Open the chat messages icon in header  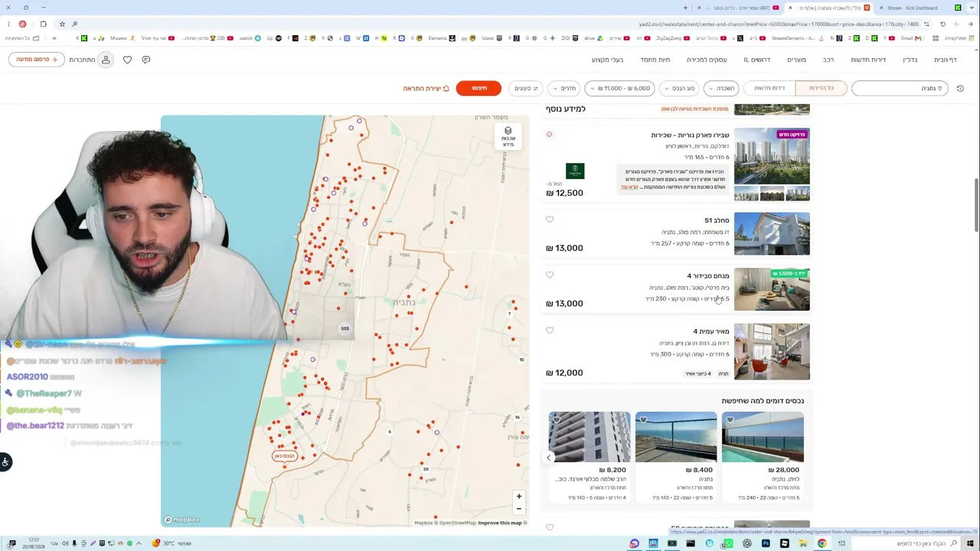tap(145, 60)
